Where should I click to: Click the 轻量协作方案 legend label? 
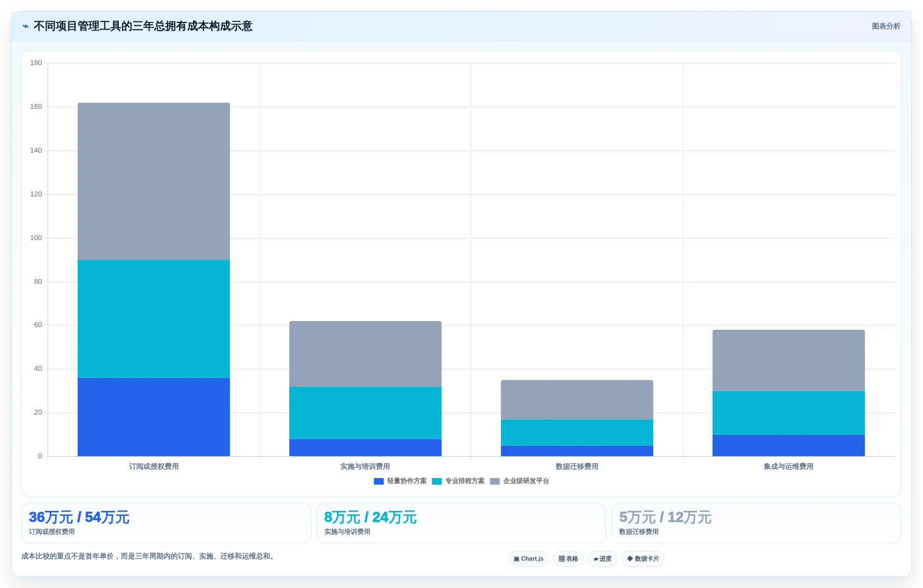407,481
